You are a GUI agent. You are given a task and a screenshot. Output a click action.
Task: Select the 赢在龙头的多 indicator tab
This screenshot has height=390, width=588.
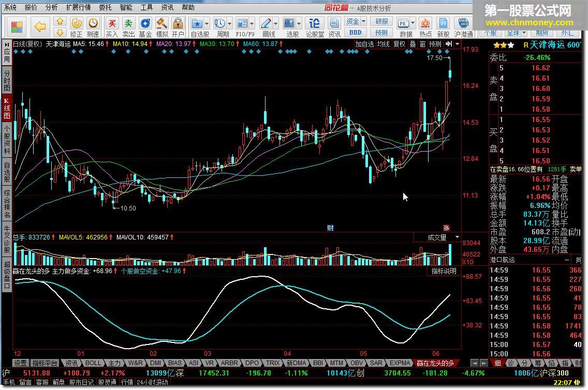[435, 363]
